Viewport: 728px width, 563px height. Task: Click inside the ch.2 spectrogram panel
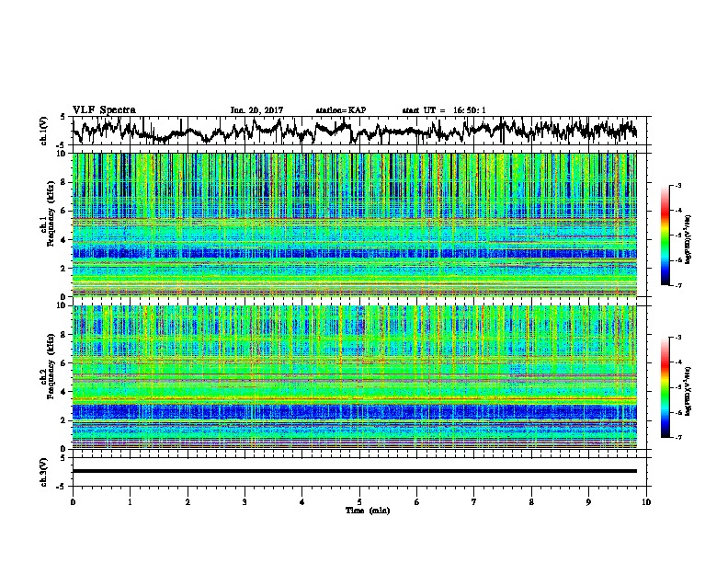coord(354,377)
